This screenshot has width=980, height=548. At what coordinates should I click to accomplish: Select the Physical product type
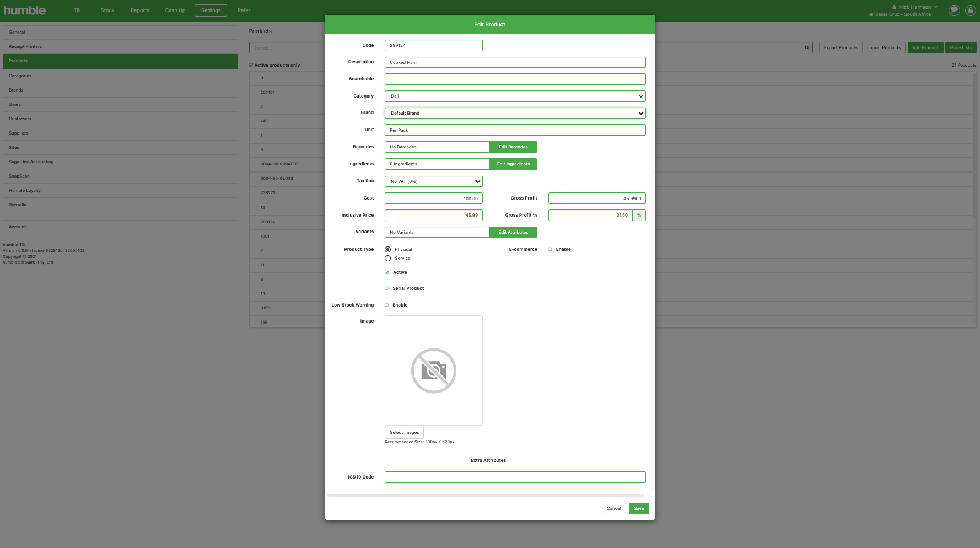pyautogui.click(x=387, y=250)
